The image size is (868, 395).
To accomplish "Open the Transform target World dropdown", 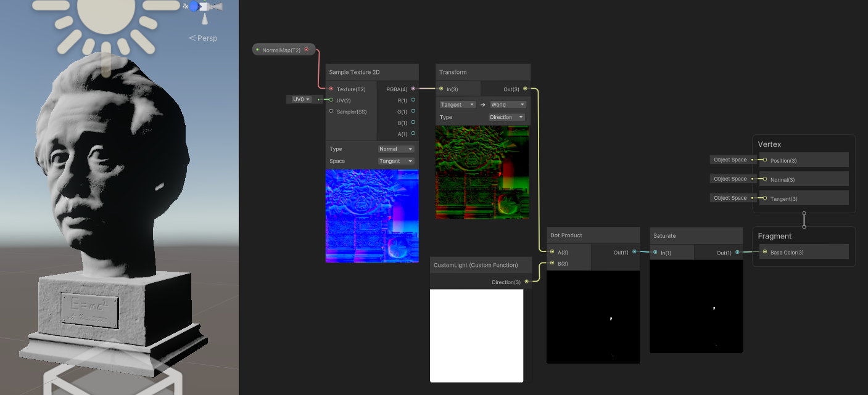I will click(508, 105).
